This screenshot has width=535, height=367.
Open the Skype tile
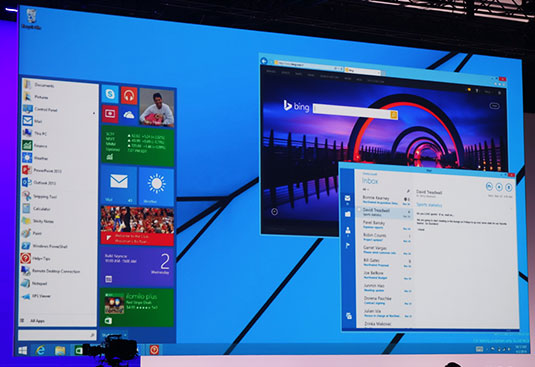tap(110, 94)
